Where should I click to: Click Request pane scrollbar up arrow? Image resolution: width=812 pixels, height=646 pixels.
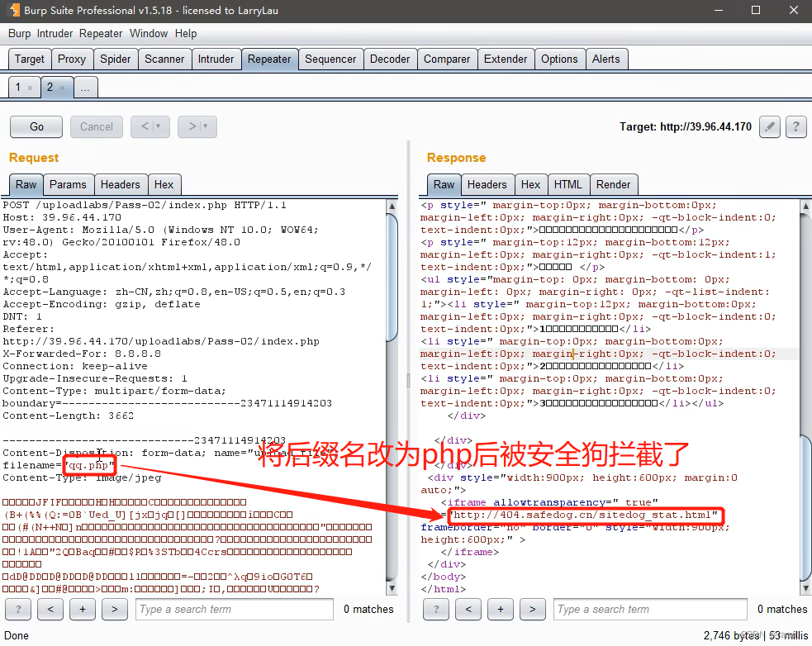pyautogui.click(x=392, y=206)
